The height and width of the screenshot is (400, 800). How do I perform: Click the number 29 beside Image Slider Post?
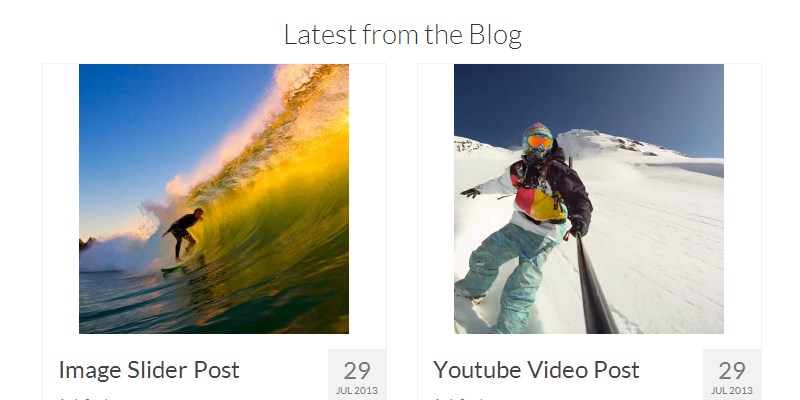(357, 371)
